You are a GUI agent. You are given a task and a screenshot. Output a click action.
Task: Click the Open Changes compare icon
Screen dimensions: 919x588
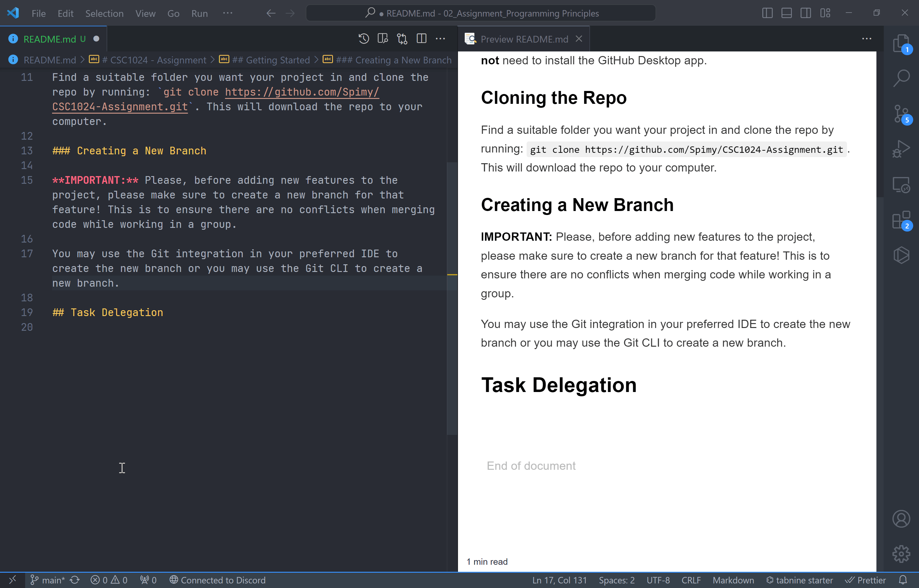coord(401,39)
